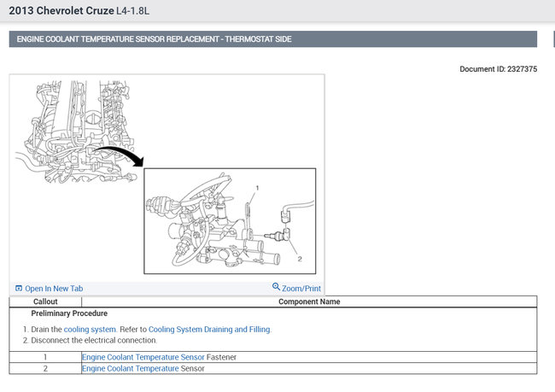The image size is (555, 392).
Task: Click the engine overview diagram
Action: pyautogui.click(x=76, y=131)
